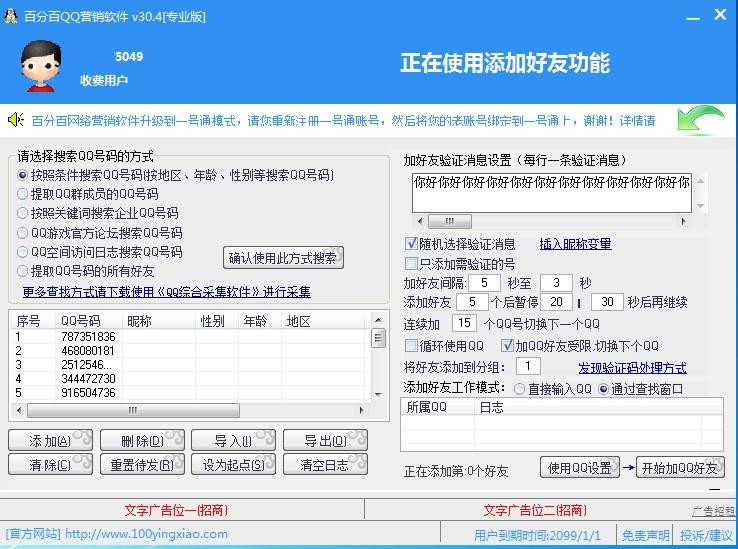The width and height of the screenshot is (738, 549).
Task: Click 确认使用此方式搜索 button
Action: pyautogui.click(x=283, y=258)
